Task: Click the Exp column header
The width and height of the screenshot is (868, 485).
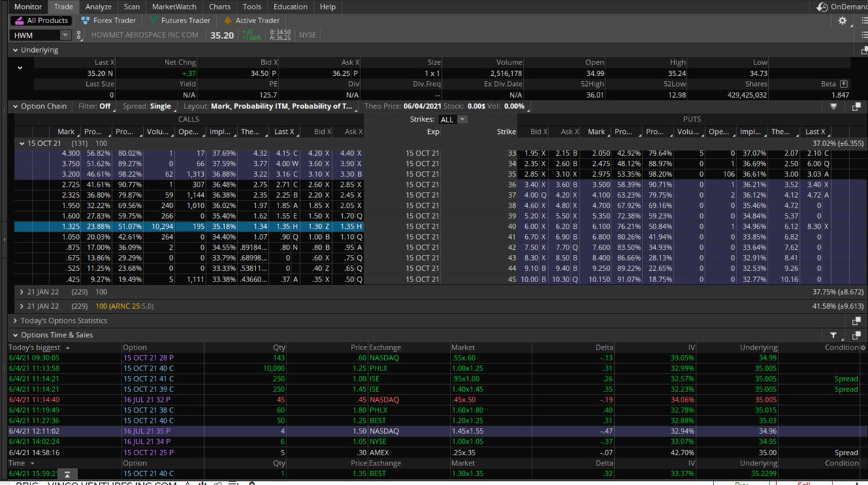Action: (433, 132)
